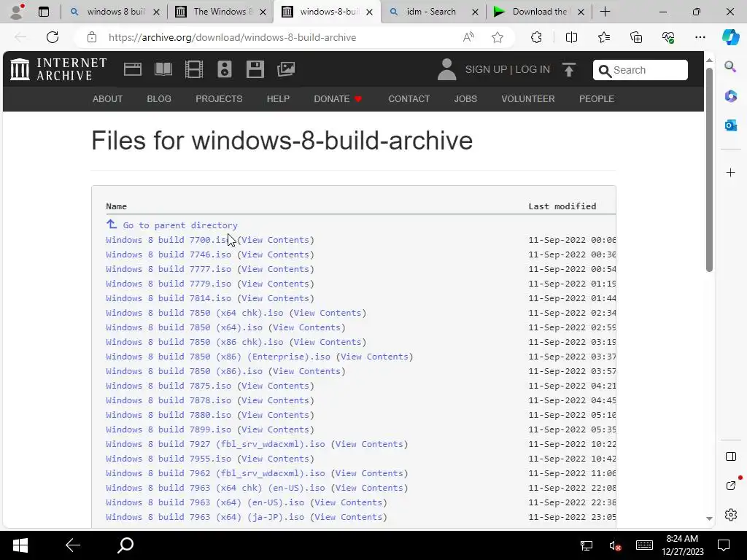Screen dimensions: 747x560
Task: Refresh the page in Edge
Action: click(53, 37)
